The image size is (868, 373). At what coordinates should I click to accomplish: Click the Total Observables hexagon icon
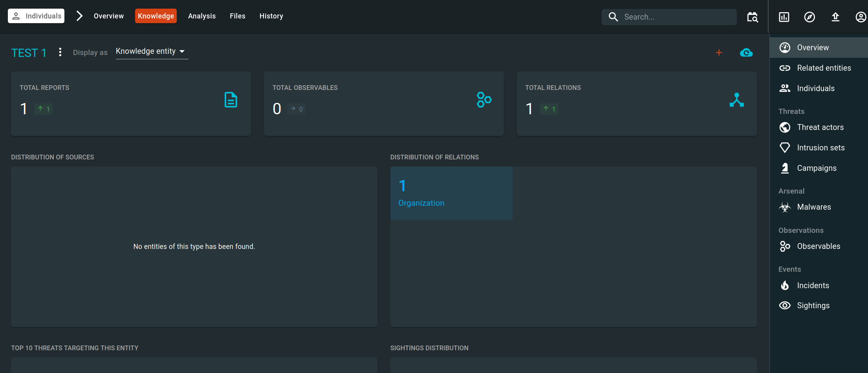(x=484, y=100)
